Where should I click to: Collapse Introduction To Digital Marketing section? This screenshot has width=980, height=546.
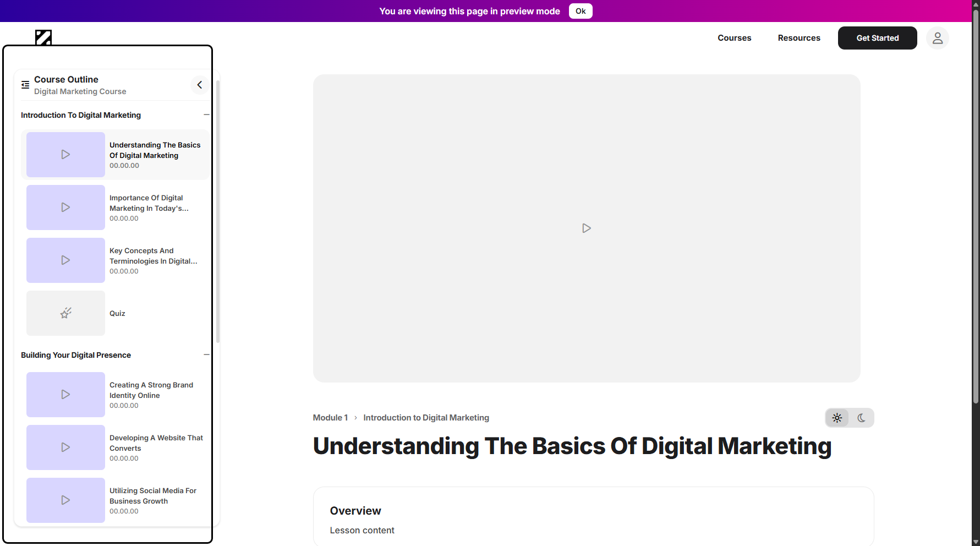[x=206, y=114]
